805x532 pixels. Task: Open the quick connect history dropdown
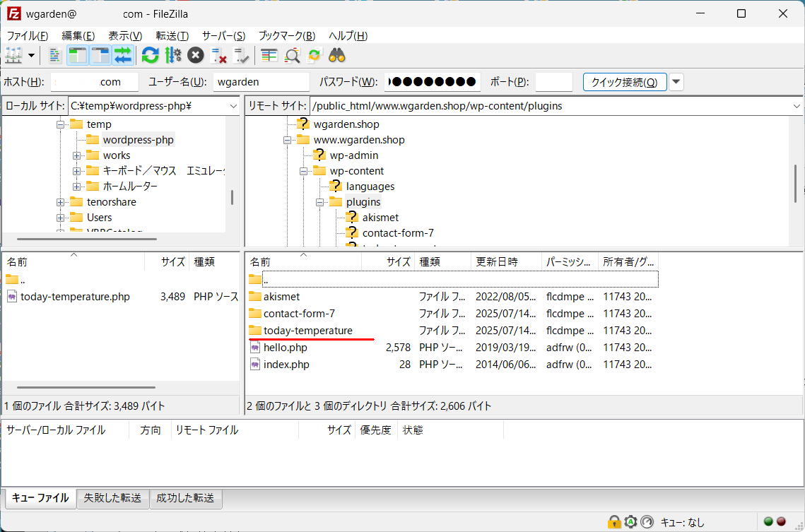tap(676, 82)
